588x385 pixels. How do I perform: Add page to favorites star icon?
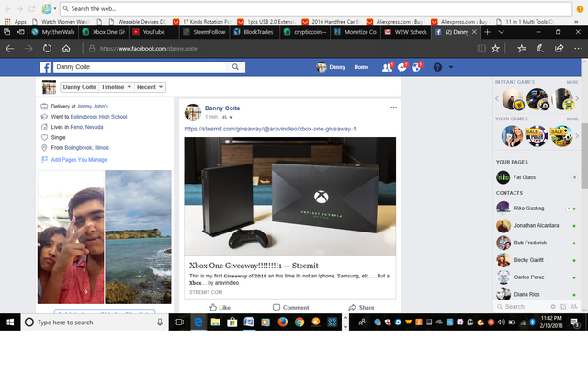tap(495, 49)
